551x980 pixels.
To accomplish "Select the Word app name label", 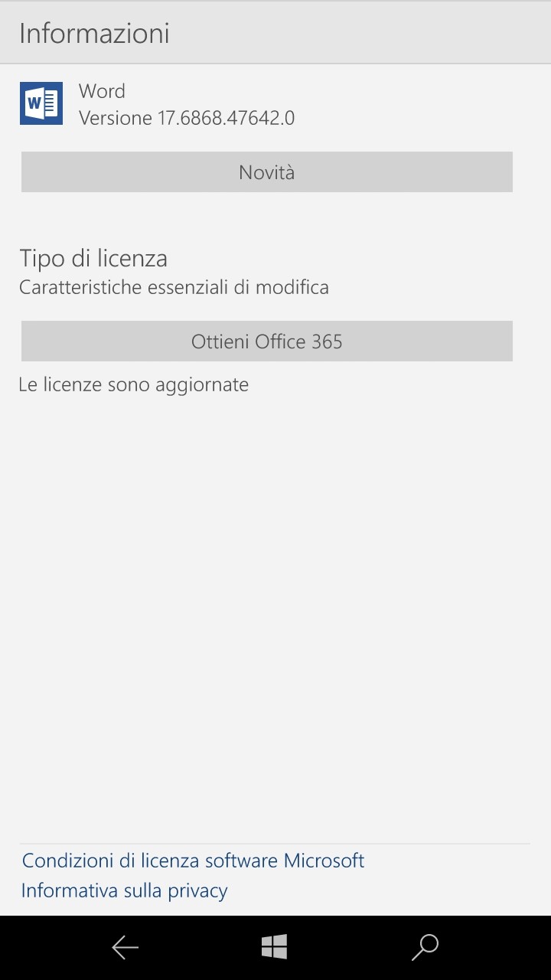I will pyautogui.click(x=102, y=91).
